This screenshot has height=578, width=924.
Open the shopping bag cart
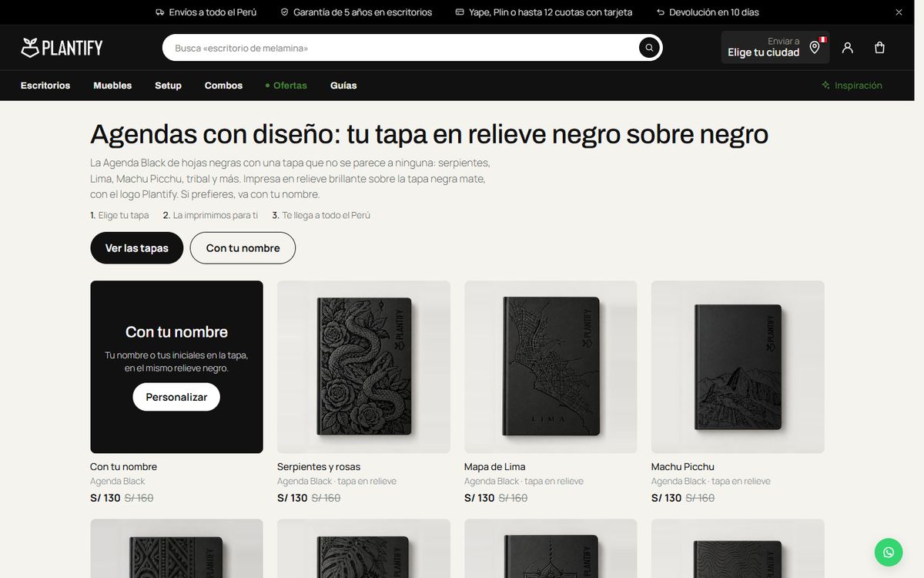879,48
